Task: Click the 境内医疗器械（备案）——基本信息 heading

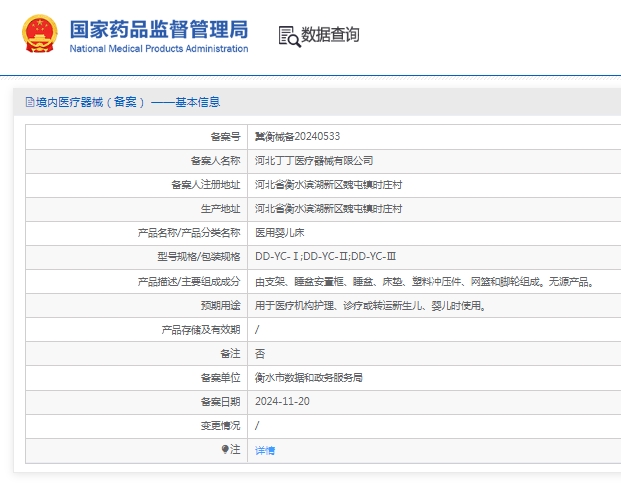Action: pyautogui.click(x=128, y=102)
